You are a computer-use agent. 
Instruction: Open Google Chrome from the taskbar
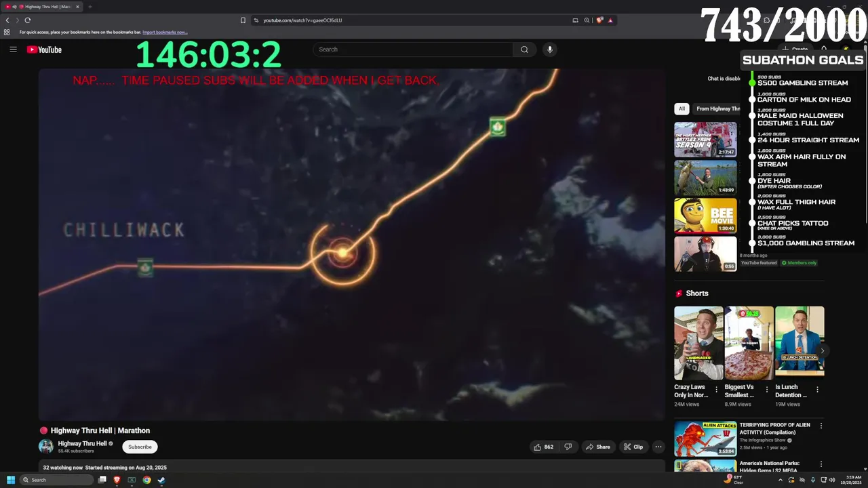click(x=146, y=480)
